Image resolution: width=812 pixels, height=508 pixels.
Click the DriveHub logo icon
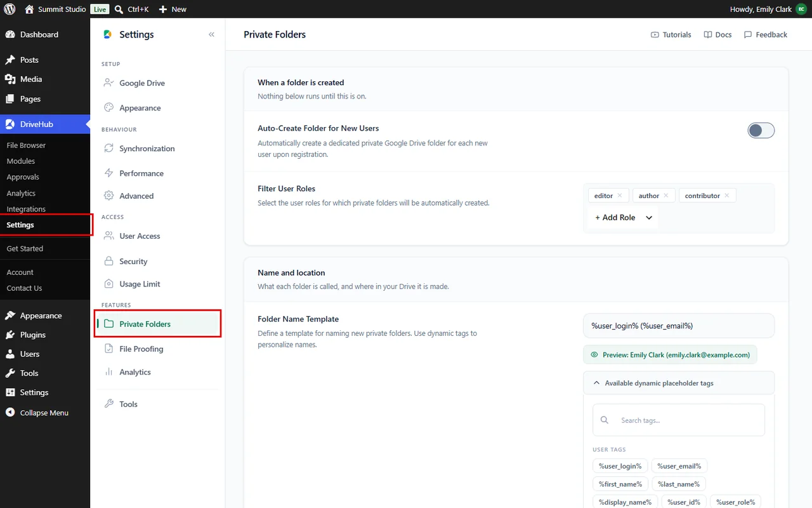[x=10, y=124]
